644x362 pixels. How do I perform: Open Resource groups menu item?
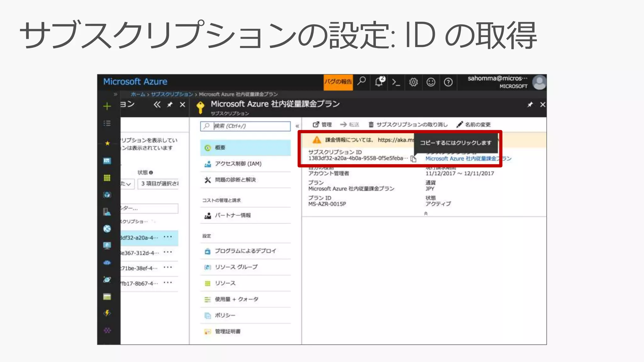pyautogui.click(x=236, y=267)
